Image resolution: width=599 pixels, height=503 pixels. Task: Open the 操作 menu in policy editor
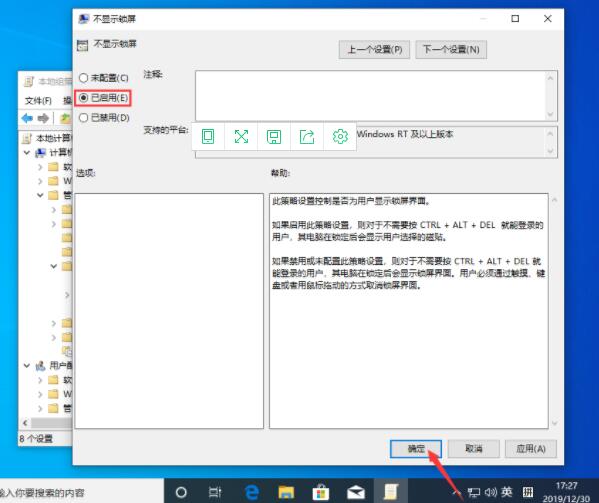tap(68, 100)
